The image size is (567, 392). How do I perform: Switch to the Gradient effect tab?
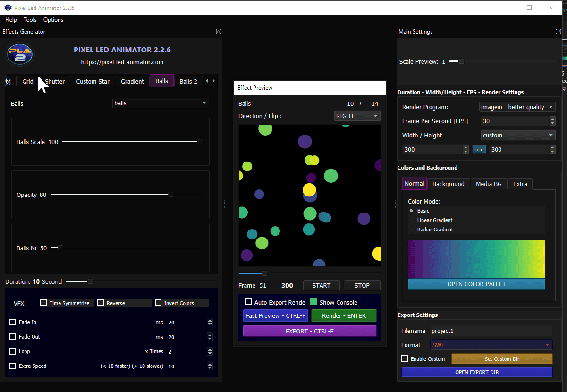(132, 81)
